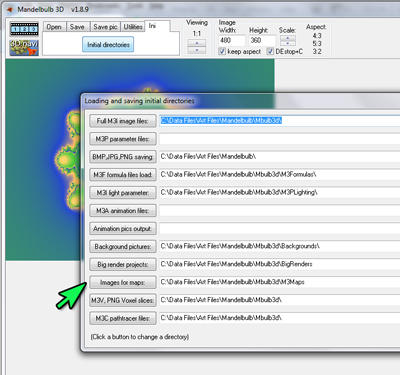This screenshot has width=400, height=375.
Task: Decrease image Scale with down arrow
Action: [288, 43]
